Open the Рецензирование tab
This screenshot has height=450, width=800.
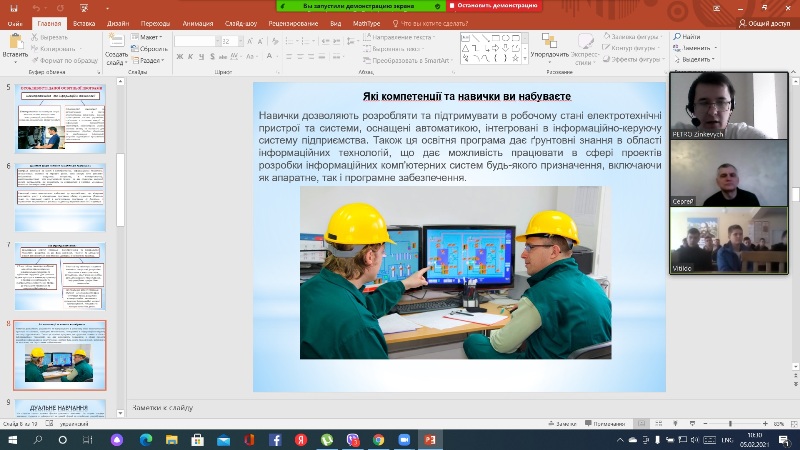point(293,23)
